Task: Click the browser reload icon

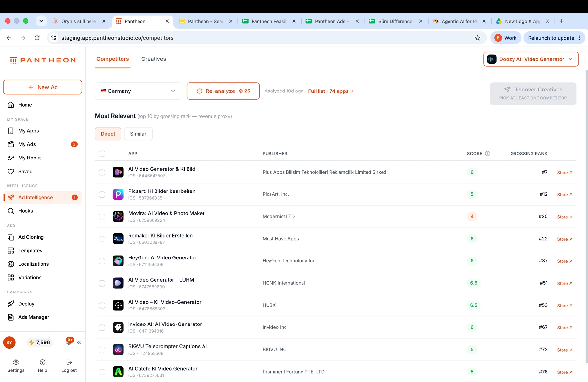Action: [37, 38]
